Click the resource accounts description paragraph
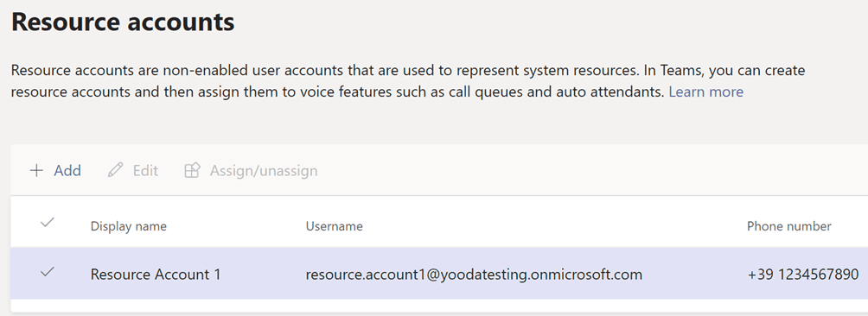This screenshot has width=868, height=316. (x=408, y=81)
